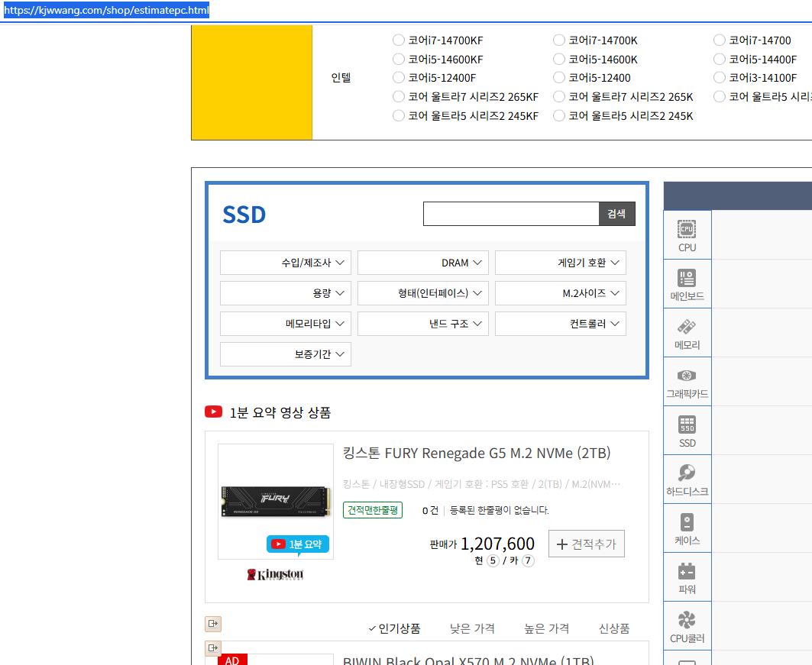
Task: Click the 1분 요약 video badge
Action: pos(298,544)
